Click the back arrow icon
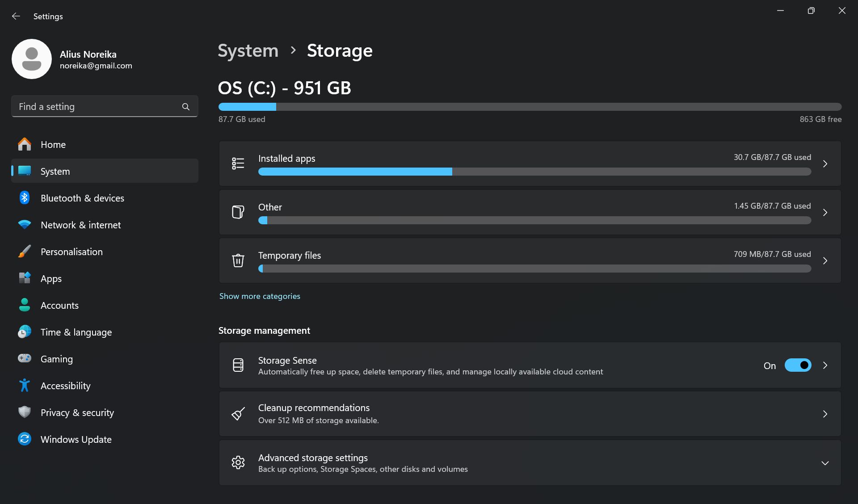The width and height of the screenshot is (858, 504). 16,16
